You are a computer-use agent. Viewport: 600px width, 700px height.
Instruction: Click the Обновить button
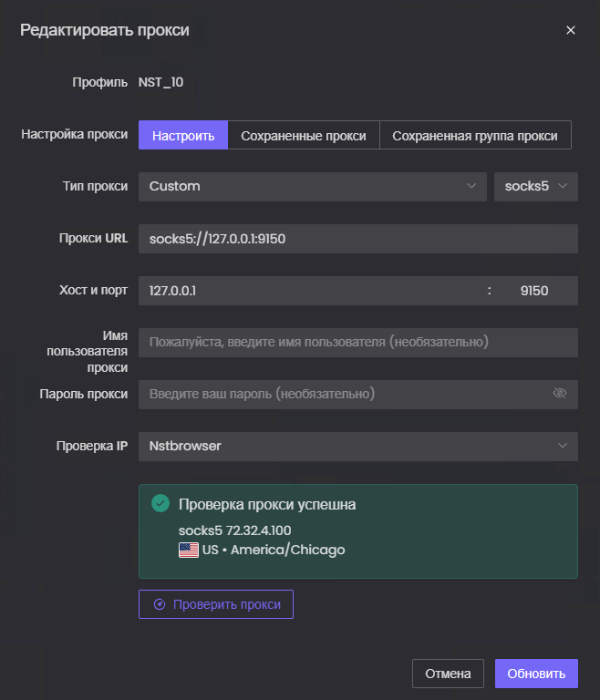click(536, 674)
